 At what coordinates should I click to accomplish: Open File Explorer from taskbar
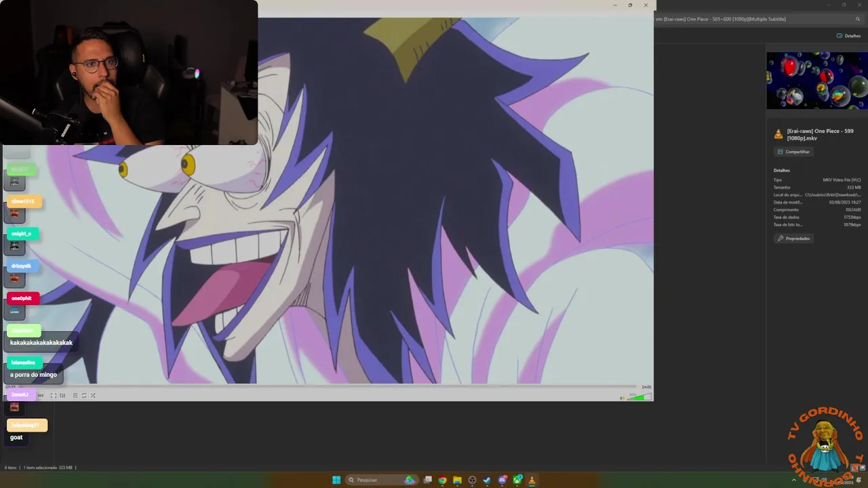(x=457, y=480)
